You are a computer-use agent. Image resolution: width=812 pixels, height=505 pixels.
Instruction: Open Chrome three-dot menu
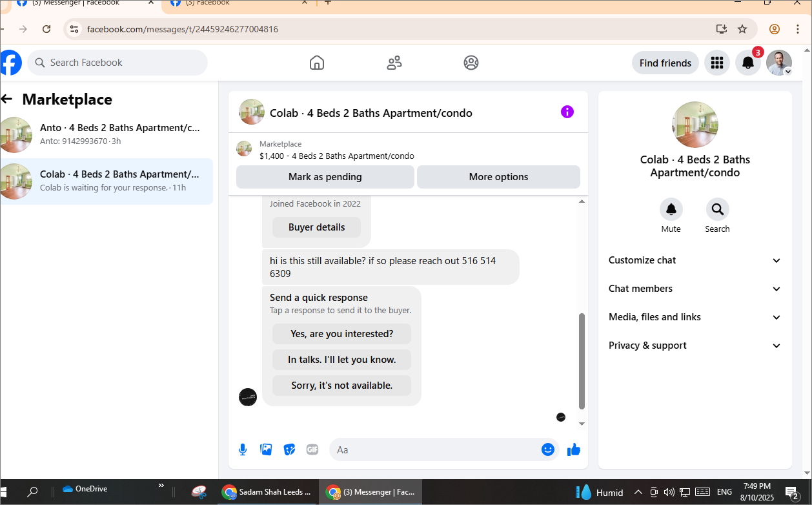pyautogui.click(x=798, y=29)
